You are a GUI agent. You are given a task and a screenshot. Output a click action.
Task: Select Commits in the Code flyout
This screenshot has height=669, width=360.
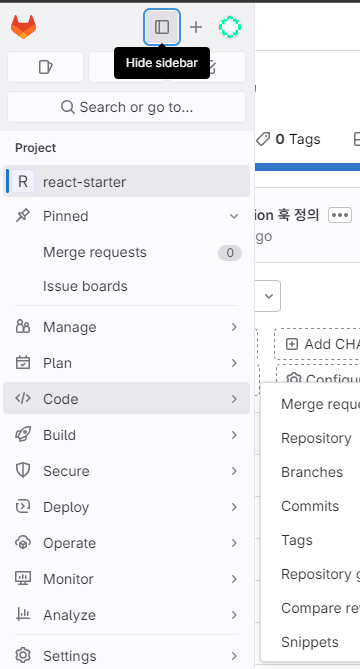310,506
